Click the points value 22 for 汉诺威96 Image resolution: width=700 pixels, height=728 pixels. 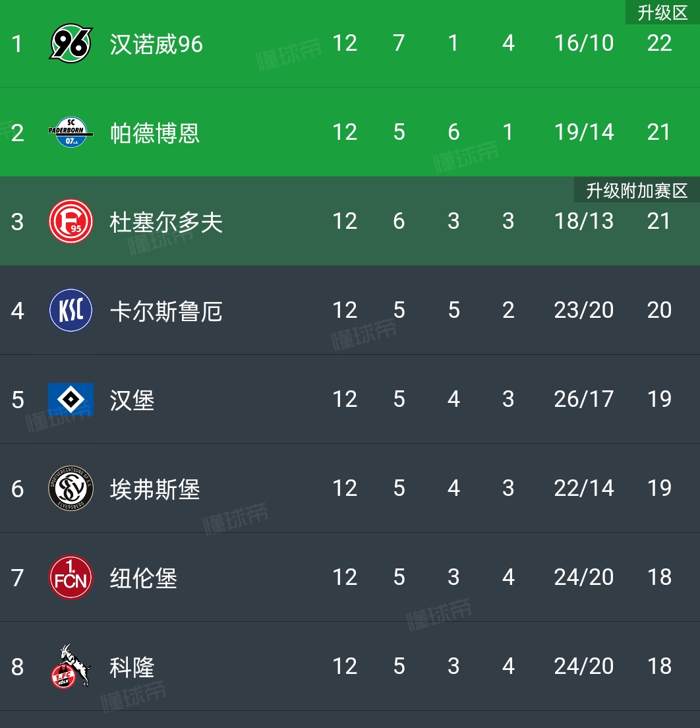[x=658, y=43]
